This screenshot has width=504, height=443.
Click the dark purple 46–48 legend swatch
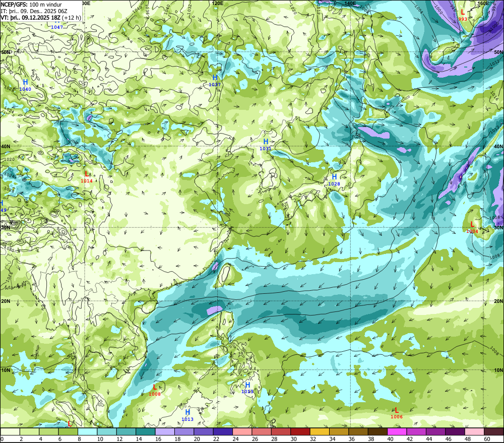455,431
